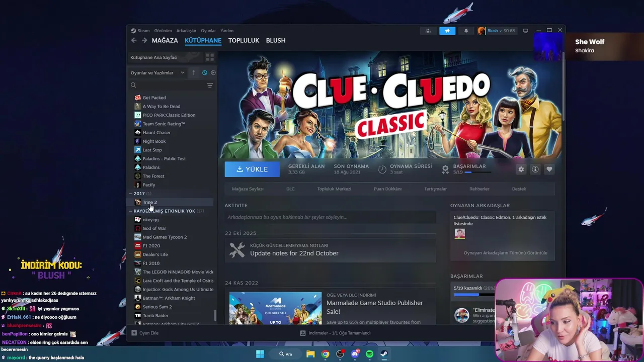
Task: Select God of War in library
Action: point(154,228)
